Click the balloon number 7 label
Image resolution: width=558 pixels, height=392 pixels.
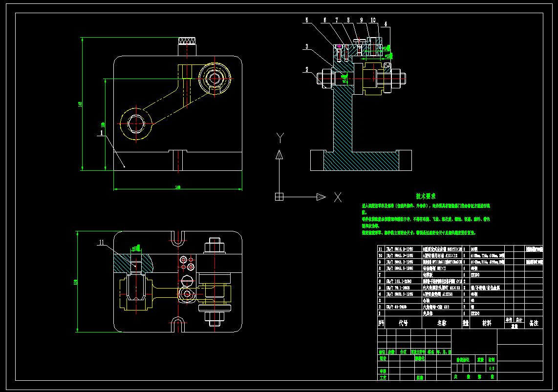pyautogui.click(x=337, y=20)
